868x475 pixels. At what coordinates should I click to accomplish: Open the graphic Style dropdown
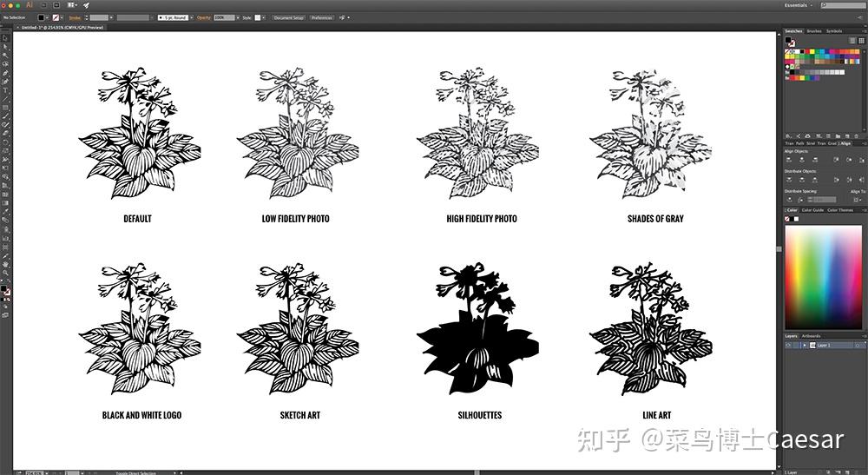pyautogui.click(x=264, y=17)
